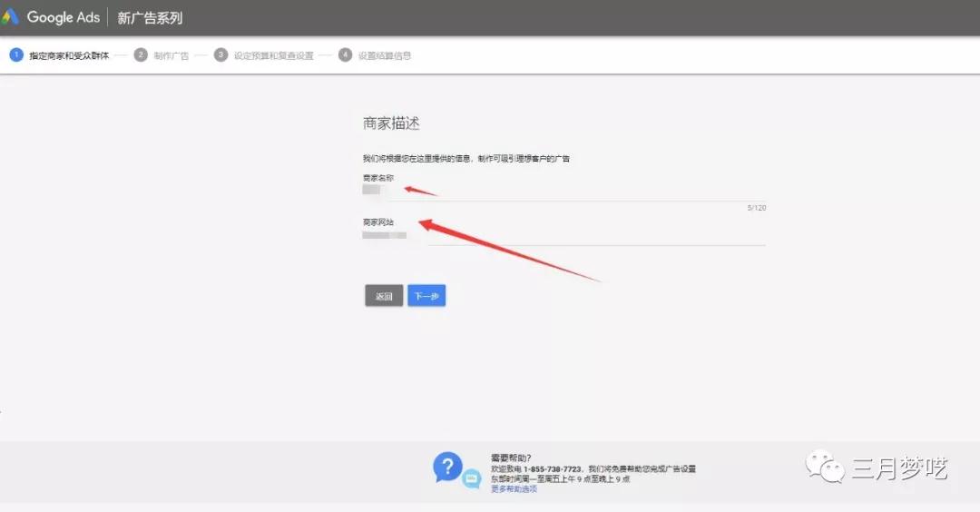Click the step 3 numbered circle
The height and width of the screenshot is (512, 980).
220,55
